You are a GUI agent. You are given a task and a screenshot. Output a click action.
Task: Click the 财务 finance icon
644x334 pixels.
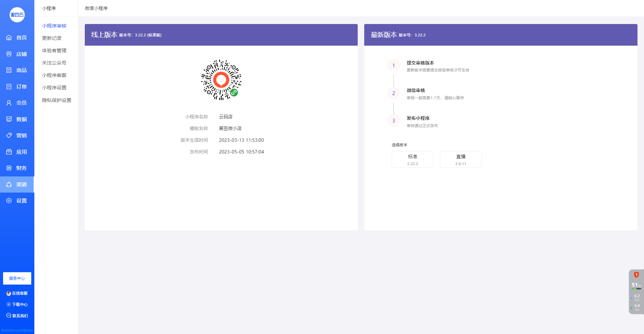(9, 168)
